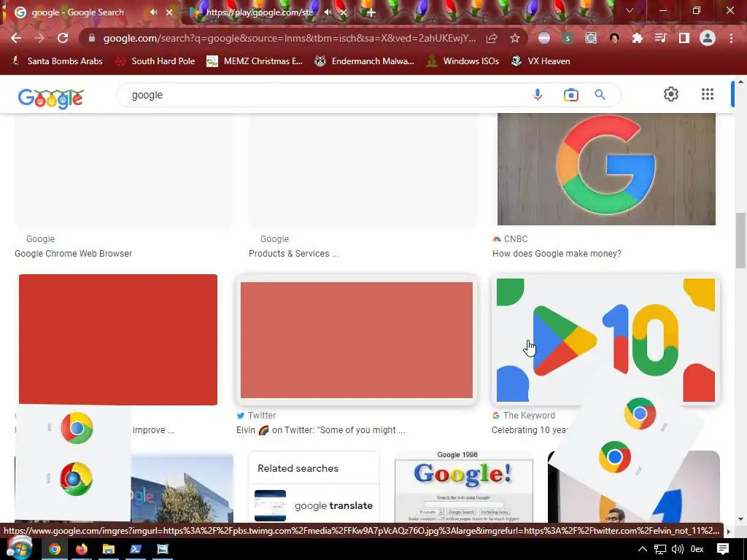
Task: Open the Twitter light-red image result
Action: 356,340
